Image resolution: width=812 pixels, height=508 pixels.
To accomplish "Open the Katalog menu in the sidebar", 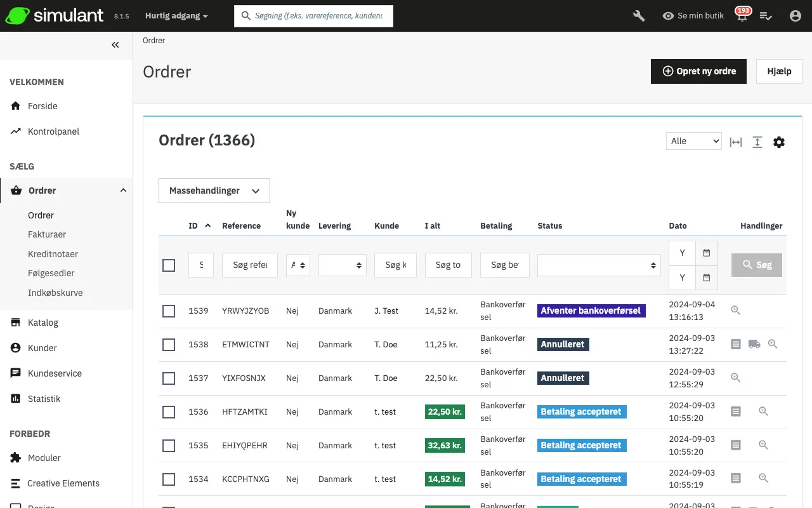I will [43, 323].
